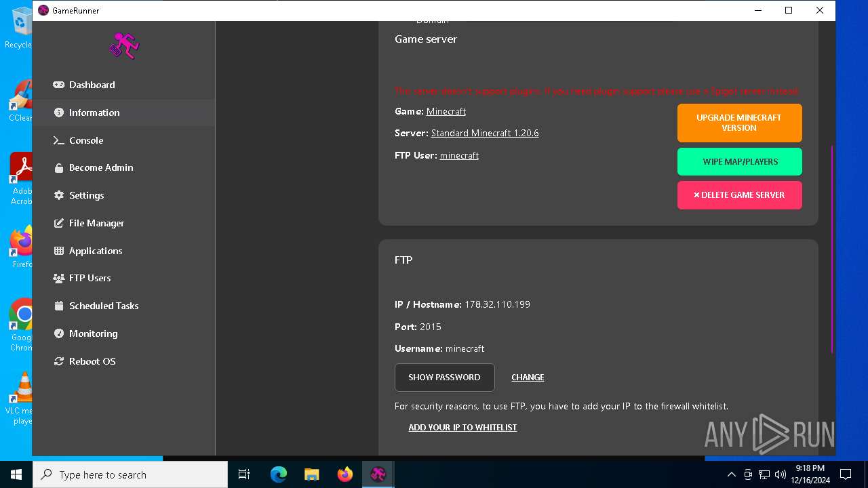Open File Manager from the sidebar
Screen dimensions: 868x488
pyautogui.click(x=123, y=223)
